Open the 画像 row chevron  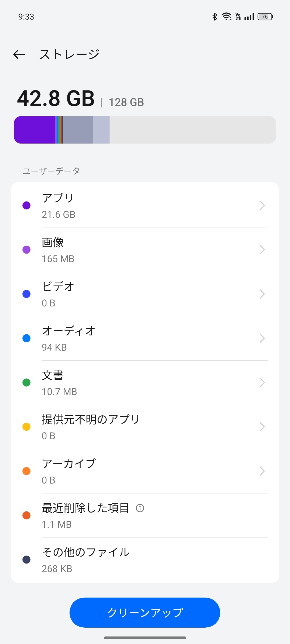pos(262,250)
